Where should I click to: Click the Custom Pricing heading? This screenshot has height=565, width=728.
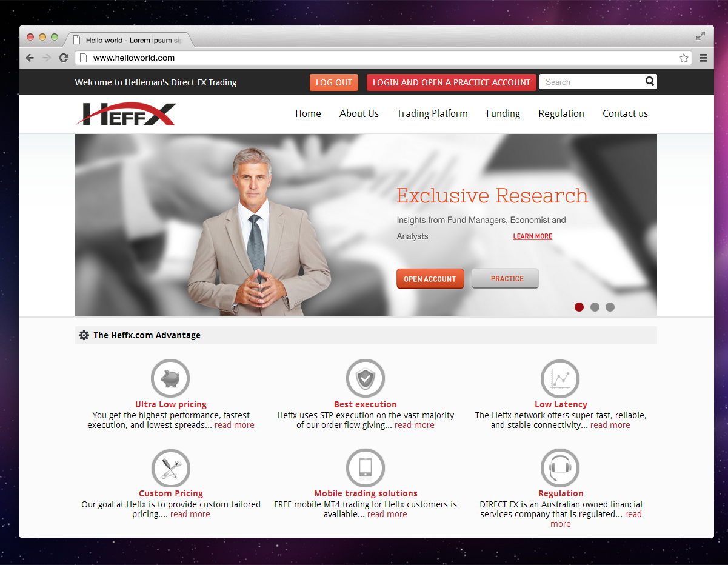click(x=171, y=493)
